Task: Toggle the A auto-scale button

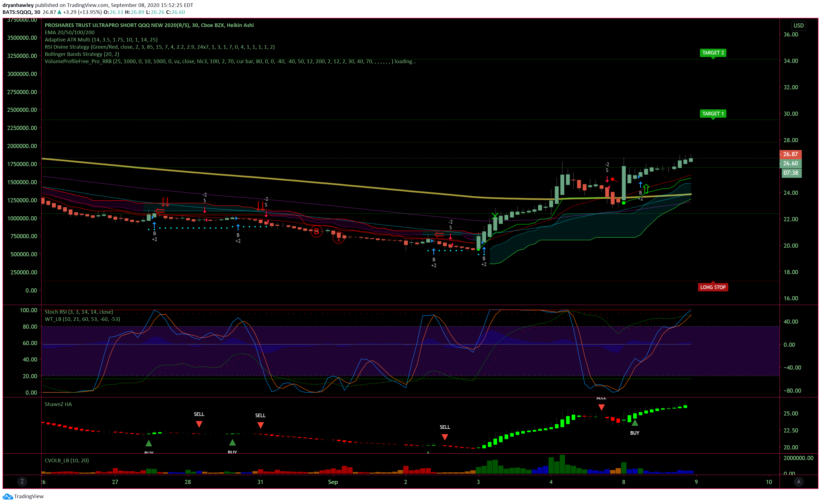Action: [x=798, y=481]
